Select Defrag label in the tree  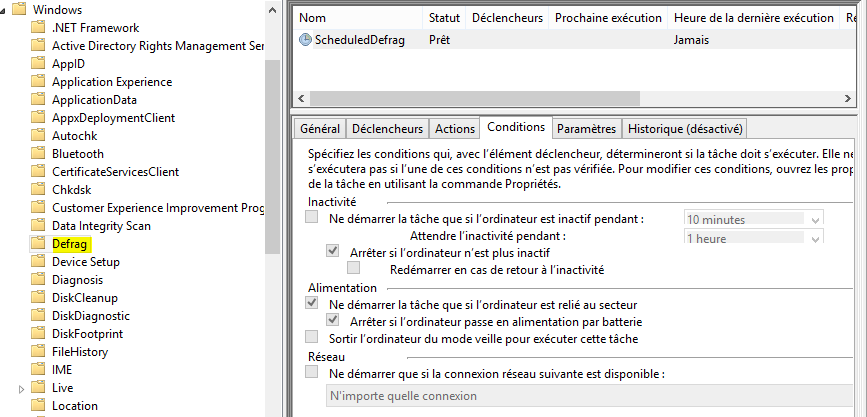point(70,244)
